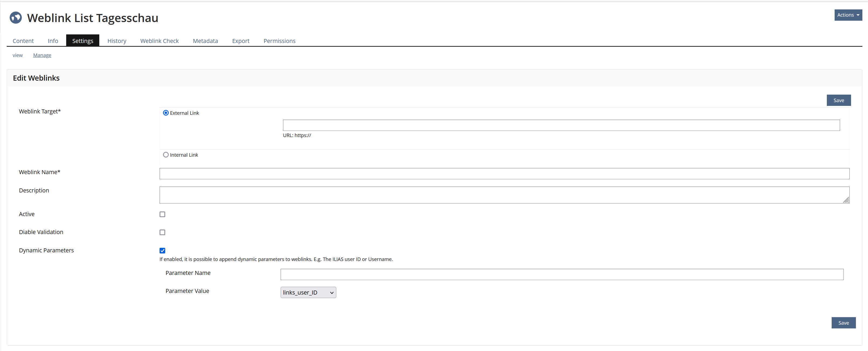
Task: Open the Permissions tab
Action: (279, 41)
